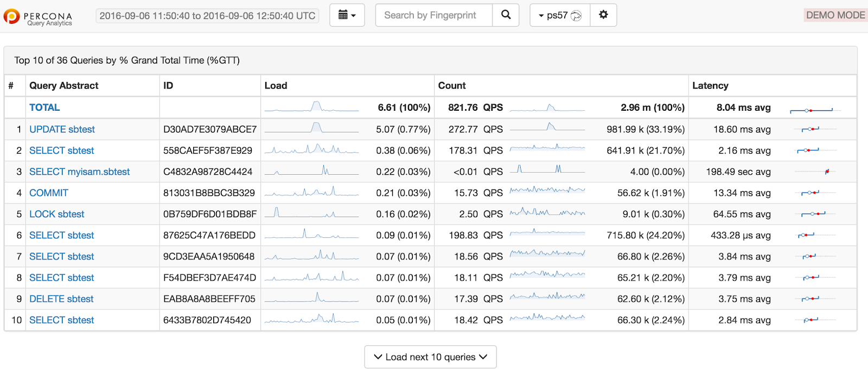
Task: Click the DEMO MODE badge
Action: click(835, 15)
